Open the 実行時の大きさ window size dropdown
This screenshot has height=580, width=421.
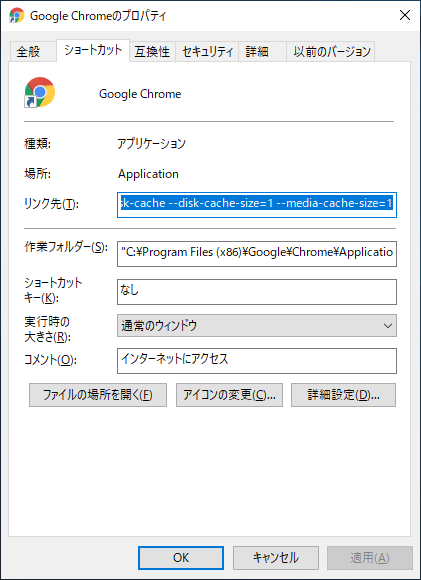tap(257, 326)
